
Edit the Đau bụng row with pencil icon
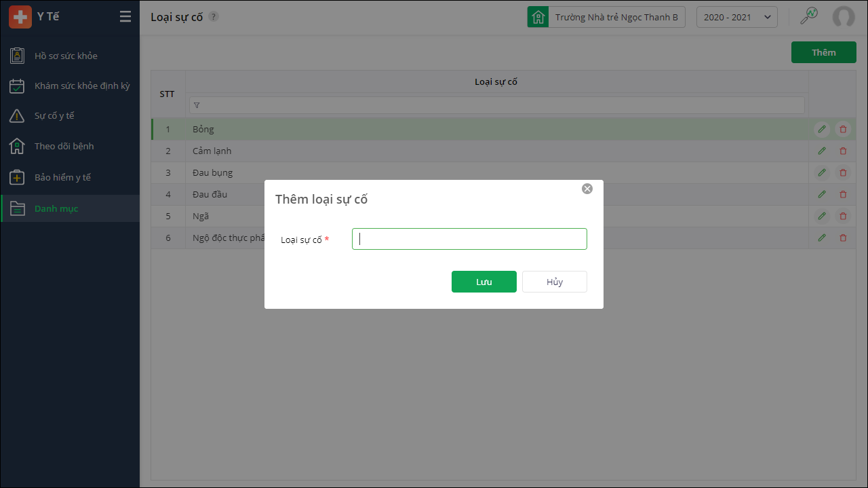(x=822, y=172)
